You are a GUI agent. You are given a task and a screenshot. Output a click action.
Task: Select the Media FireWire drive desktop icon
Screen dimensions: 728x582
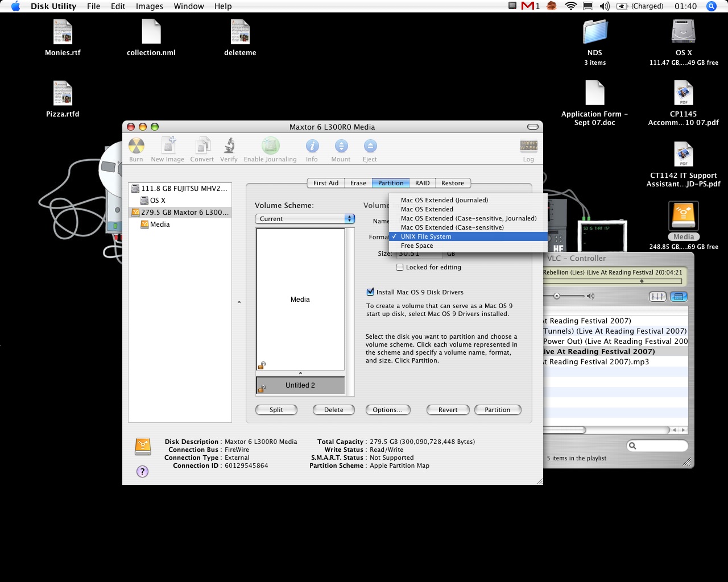pyautogui.click(x=684, y=217)
